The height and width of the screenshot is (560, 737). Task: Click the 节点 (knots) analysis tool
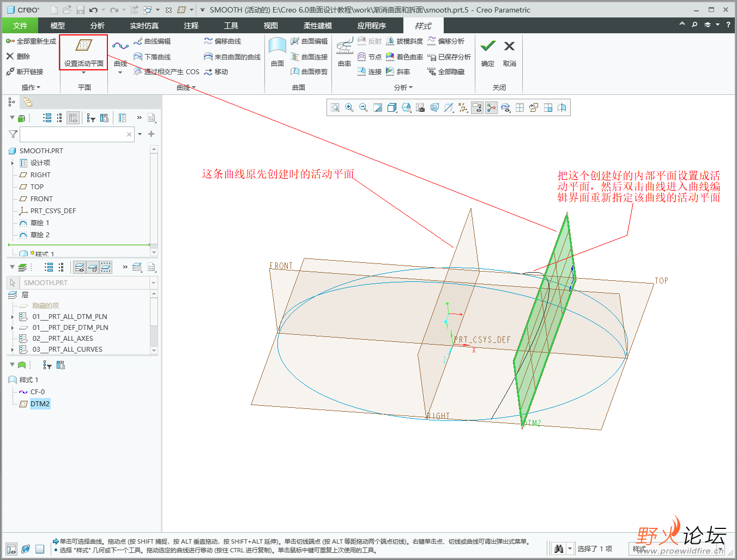(x=370, y=57)
